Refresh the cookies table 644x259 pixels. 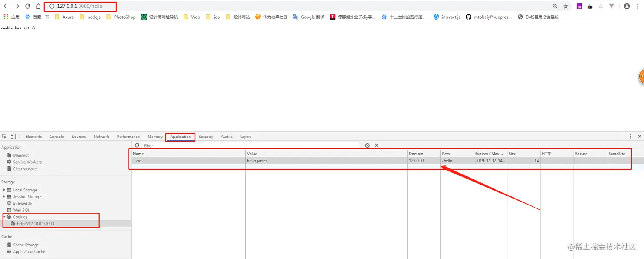[x=137, y=145]
